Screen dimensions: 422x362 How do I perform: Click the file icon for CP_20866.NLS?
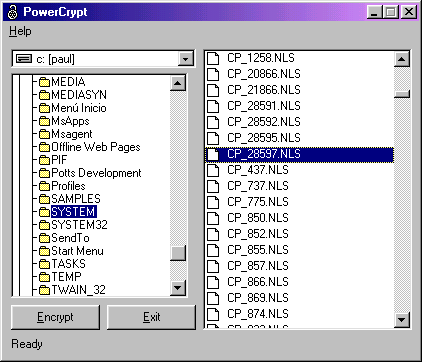213,74
